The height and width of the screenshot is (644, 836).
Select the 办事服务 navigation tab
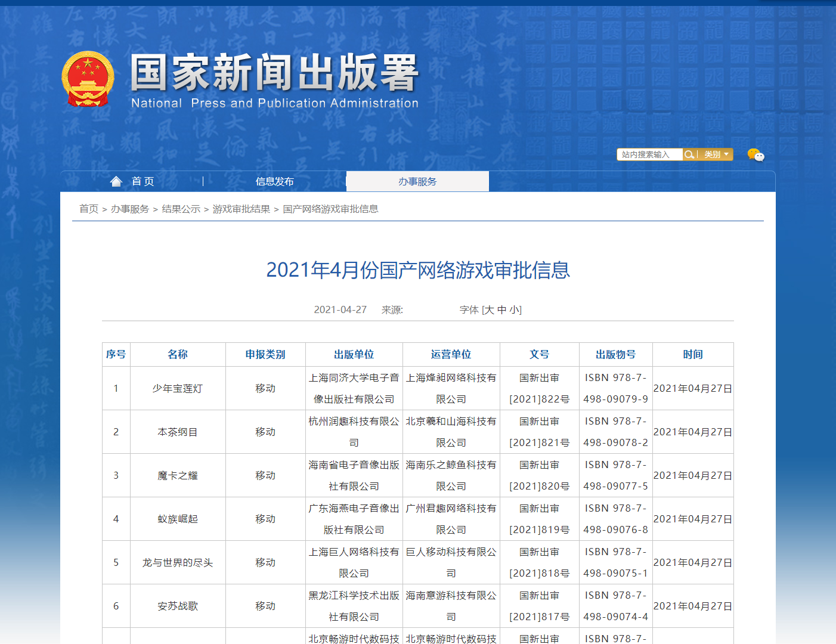point(417,181)
